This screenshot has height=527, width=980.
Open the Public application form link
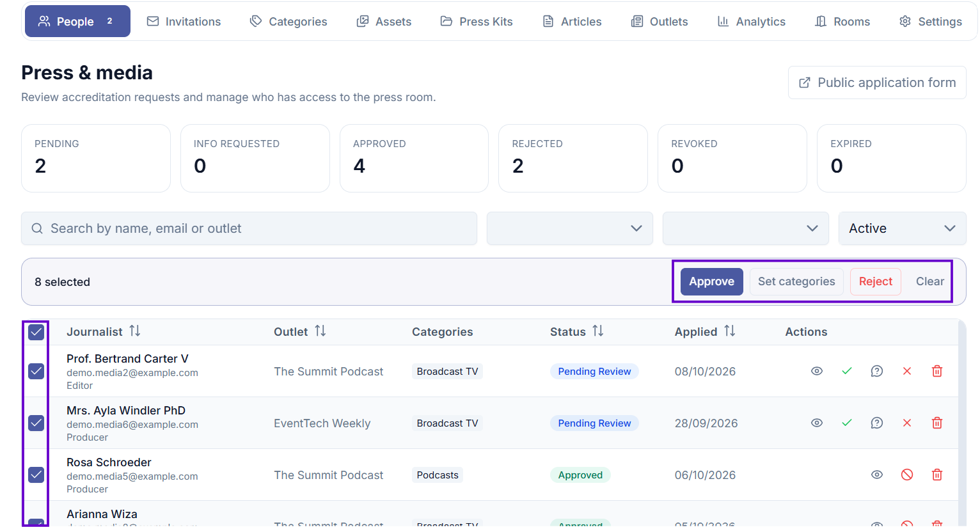877,83
